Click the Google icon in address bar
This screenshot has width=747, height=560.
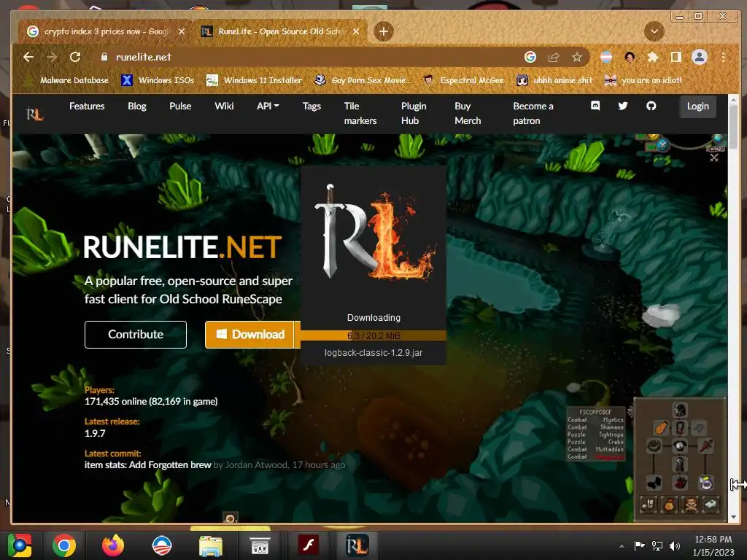tap(530, 57)
